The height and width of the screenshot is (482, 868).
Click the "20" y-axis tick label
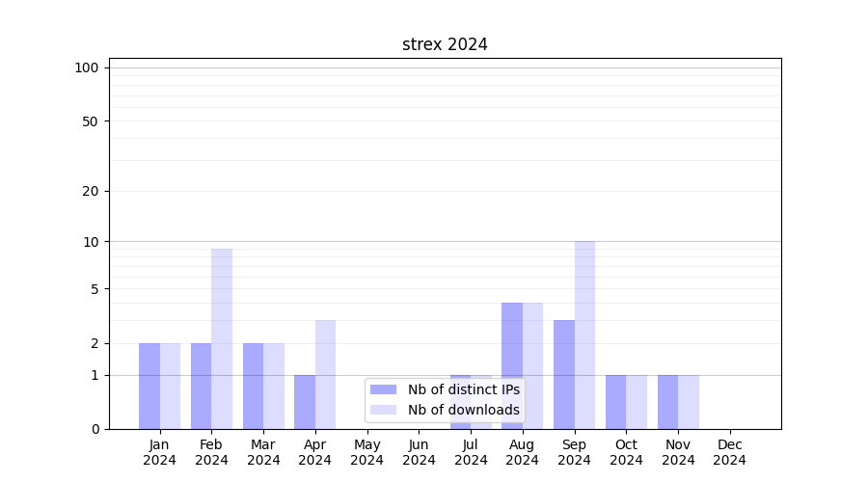point(91,191)
